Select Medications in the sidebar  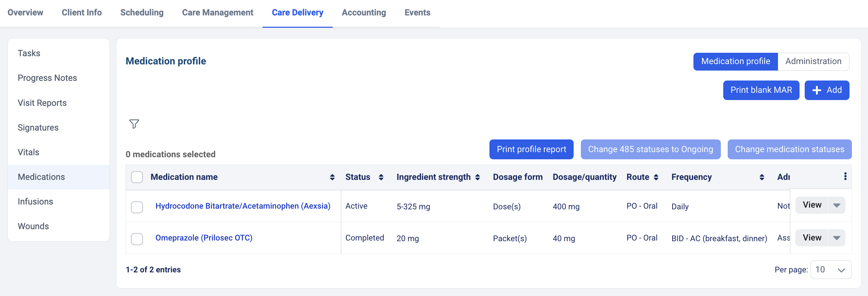59,177
